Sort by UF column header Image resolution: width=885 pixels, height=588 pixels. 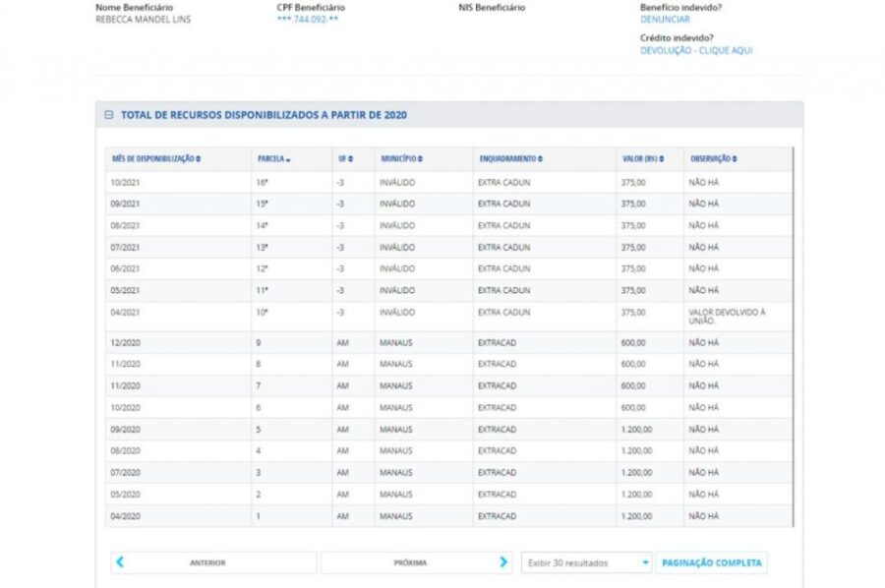343,159
